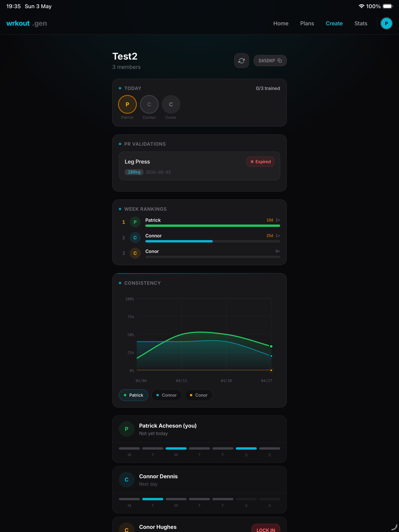Select the blue end point on the consistency chart

pyautogui.click(x=271, y=356)
